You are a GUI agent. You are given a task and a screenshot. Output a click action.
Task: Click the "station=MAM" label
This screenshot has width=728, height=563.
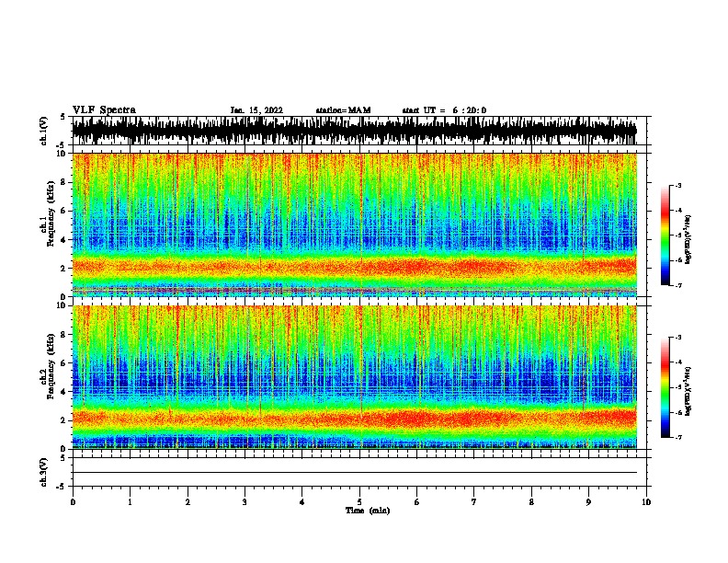343,110
